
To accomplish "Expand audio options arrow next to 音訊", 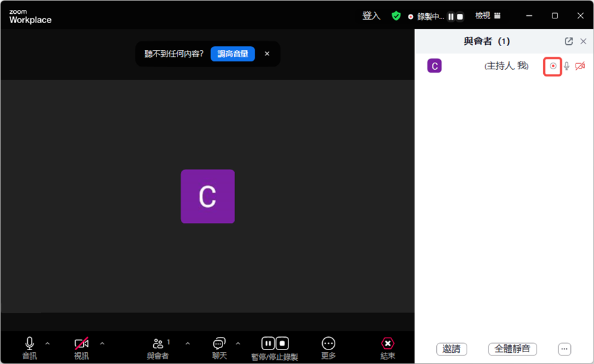I will coord(48,344).
